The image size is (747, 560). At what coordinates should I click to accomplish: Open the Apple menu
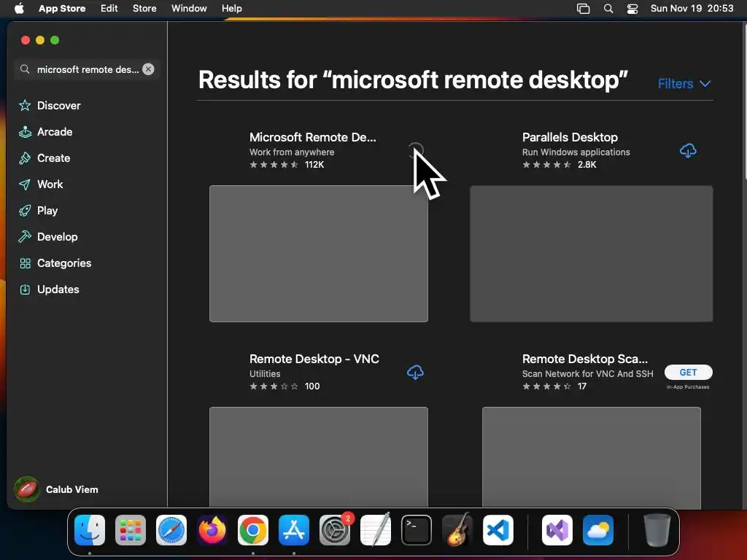tap(19, 9)
